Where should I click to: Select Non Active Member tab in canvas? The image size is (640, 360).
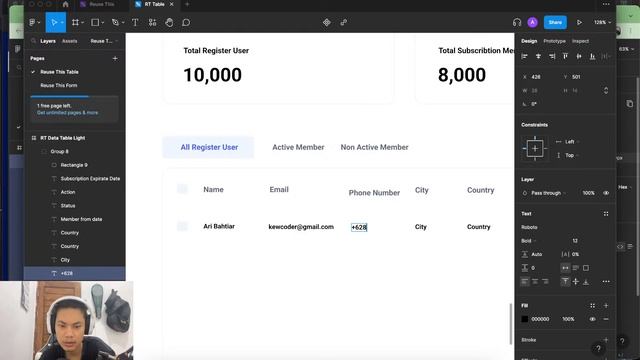[x=374, y=147]
